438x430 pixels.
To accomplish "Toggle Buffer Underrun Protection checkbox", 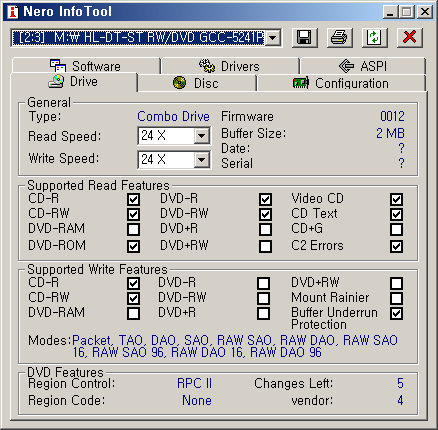I will [x=396, y=313].
